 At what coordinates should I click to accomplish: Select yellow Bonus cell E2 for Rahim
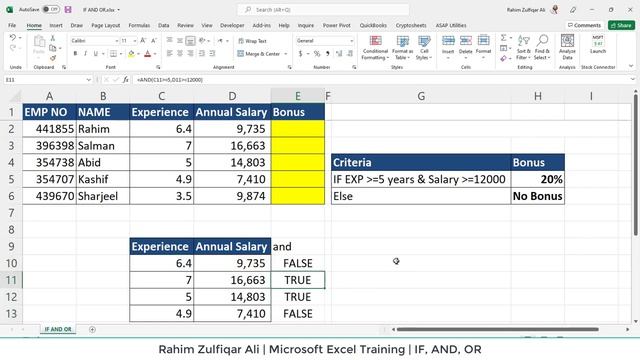[x=298, y=129]
